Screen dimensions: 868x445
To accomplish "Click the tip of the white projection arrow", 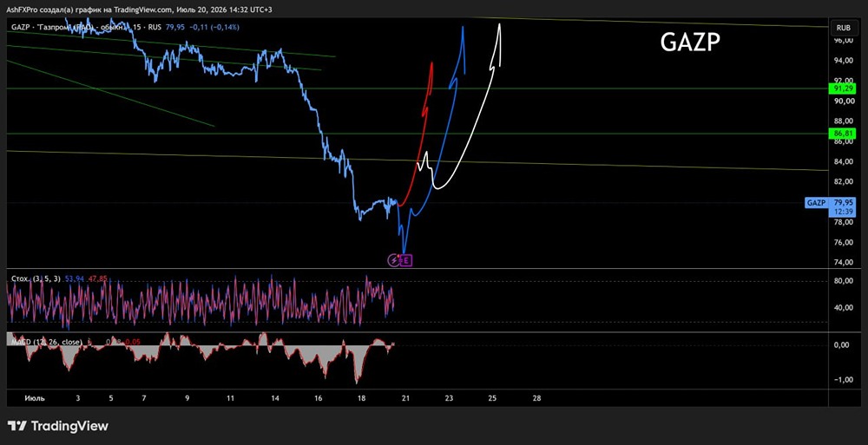I will [x=500, y=25].
